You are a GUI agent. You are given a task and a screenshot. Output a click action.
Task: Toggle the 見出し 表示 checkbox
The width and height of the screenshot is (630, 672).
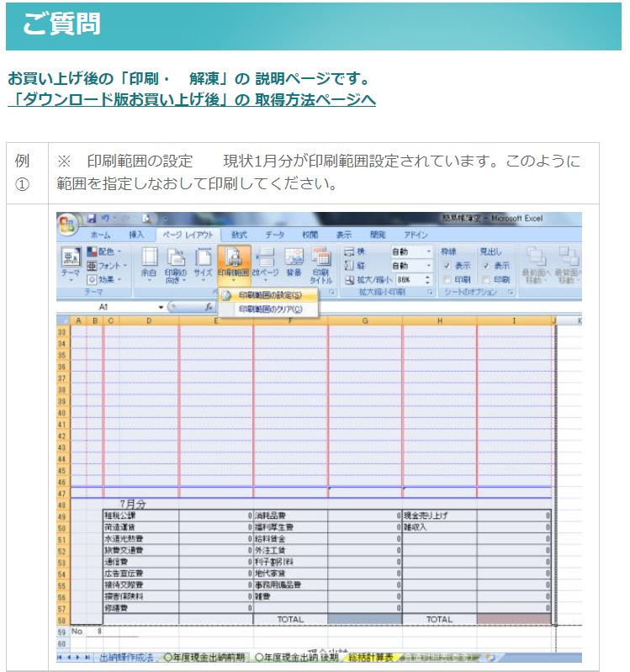487,266
